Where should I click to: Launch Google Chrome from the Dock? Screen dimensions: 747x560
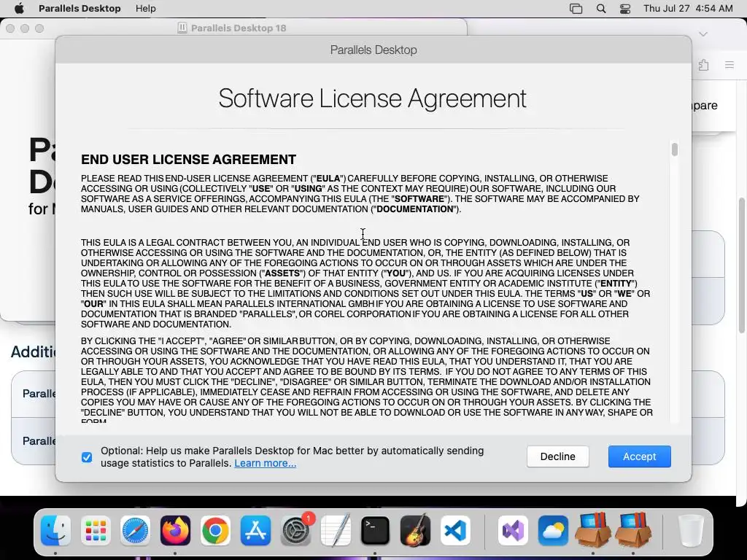point(215,530)
